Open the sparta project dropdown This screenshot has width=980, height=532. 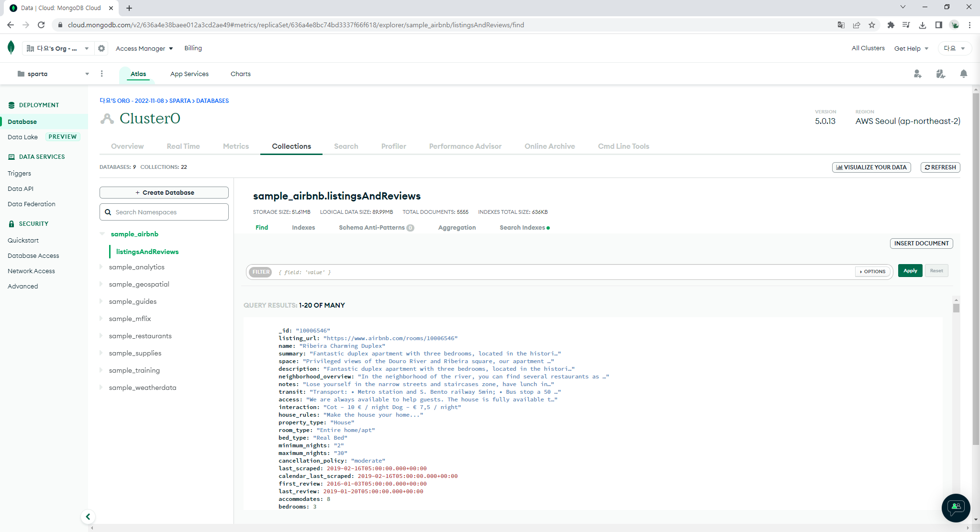pyautogui.click(x=53, y=74)
